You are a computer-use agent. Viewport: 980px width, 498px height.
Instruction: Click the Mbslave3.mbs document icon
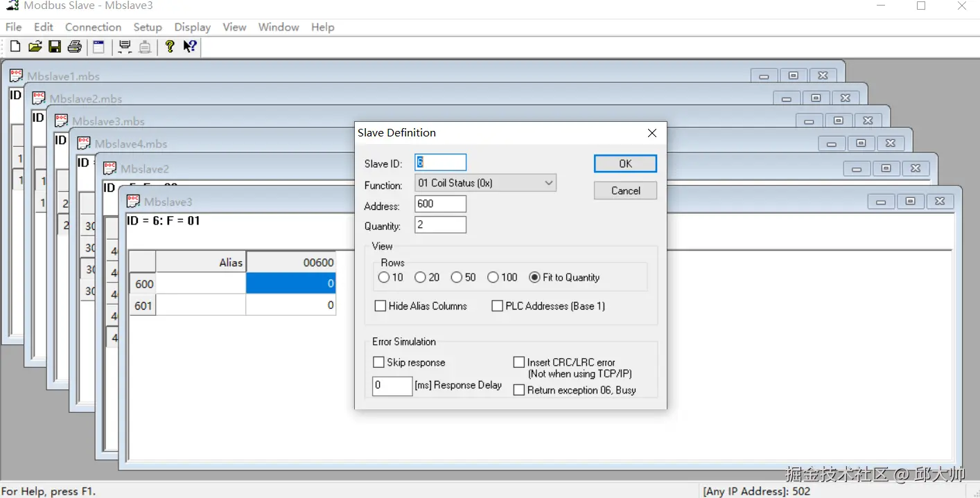(62, 121)
